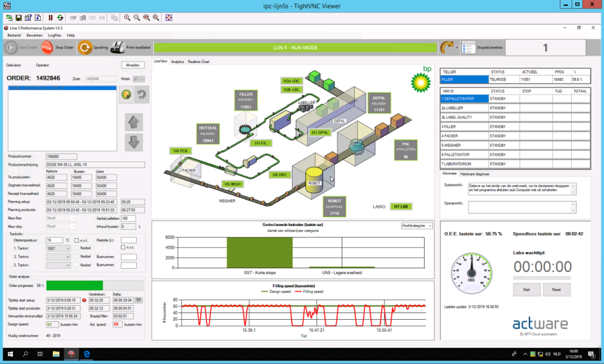This screenshot has width=604, height=364.
Task: Click the Print staallabel printer icon
Action: [117, 48]
